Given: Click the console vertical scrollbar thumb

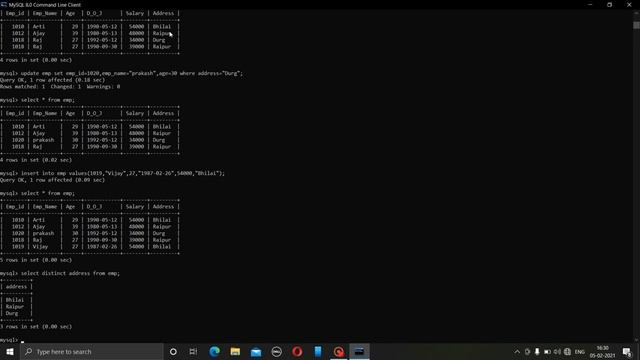Looking at the screenshot, I should click(636, 25).
